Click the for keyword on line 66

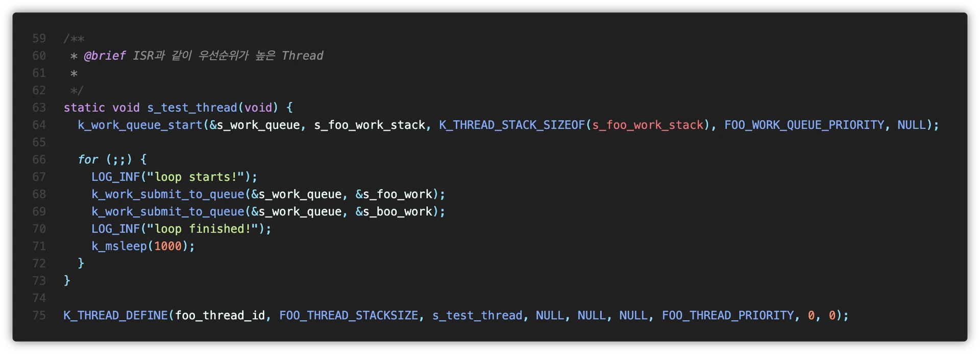point(88,160)
